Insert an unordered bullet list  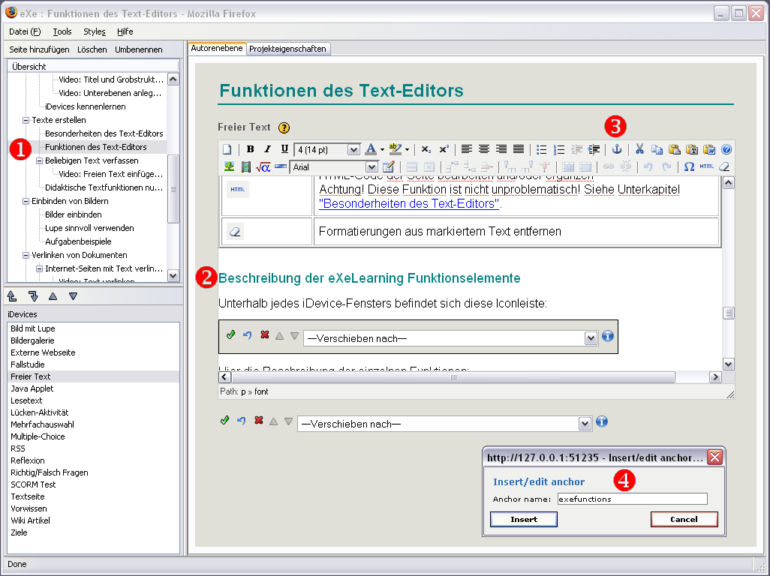pyautogui.click(x=541, y=149)
